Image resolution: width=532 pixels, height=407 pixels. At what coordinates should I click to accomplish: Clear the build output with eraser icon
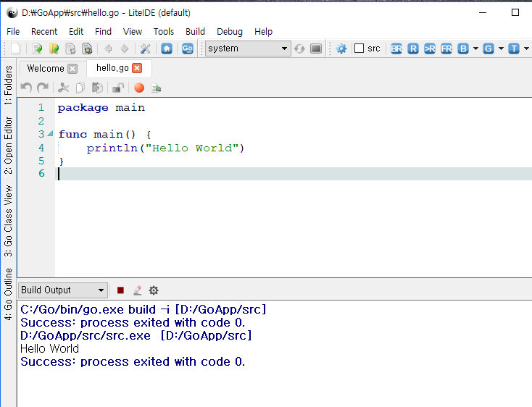137,290
